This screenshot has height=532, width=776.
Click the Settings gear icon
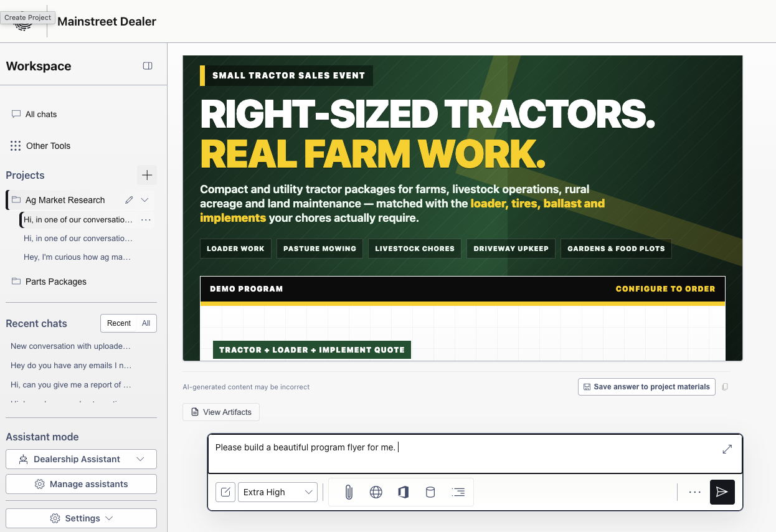(55, 518)
